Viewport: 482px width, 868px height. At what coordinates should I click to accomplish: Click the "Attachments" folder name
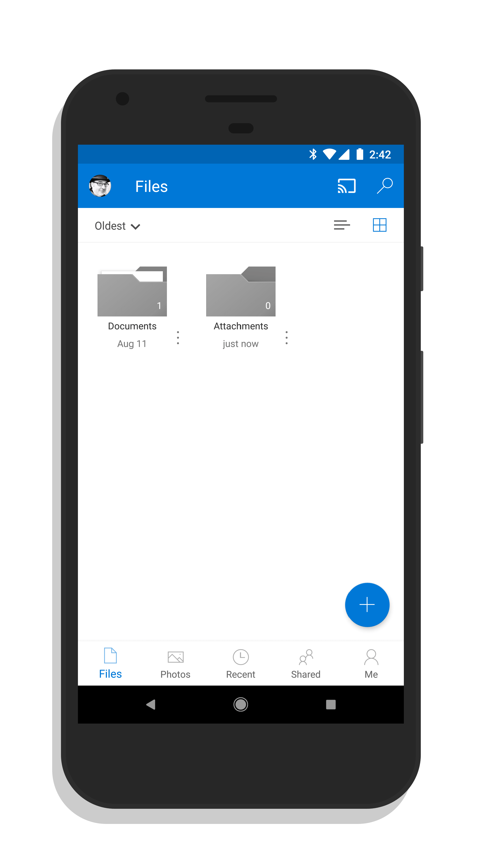(x=241, y=326)
